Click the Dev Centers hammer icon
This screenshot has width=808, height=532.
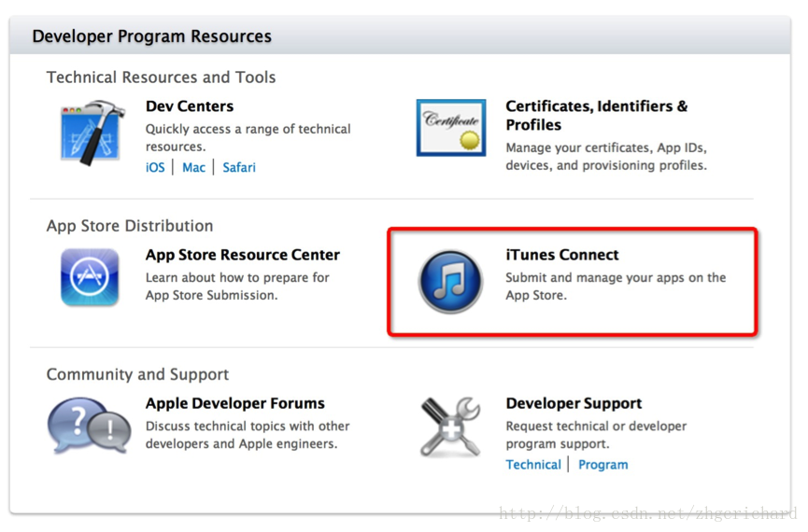pyautogui.click(x=92, y=132)
